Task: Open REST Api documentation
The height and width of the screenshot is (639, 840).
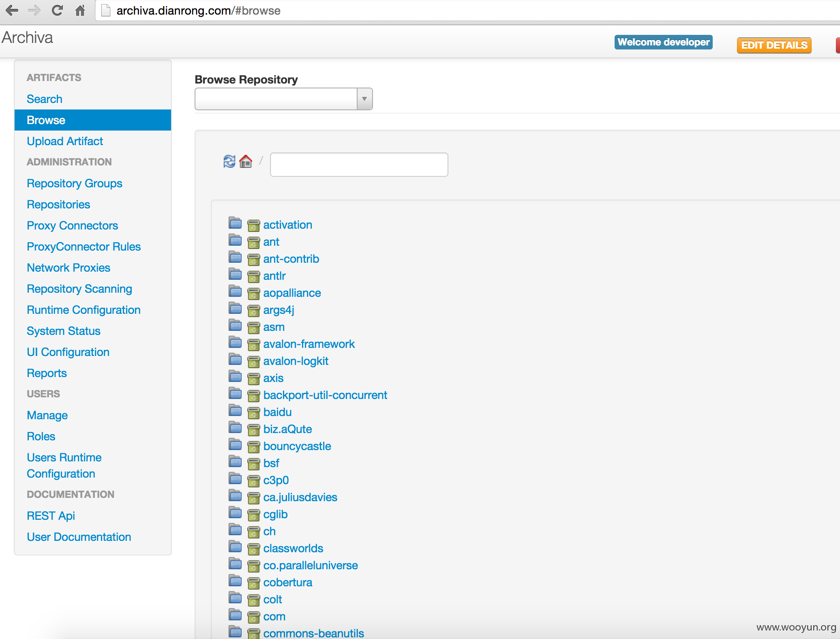Action: 51,516
